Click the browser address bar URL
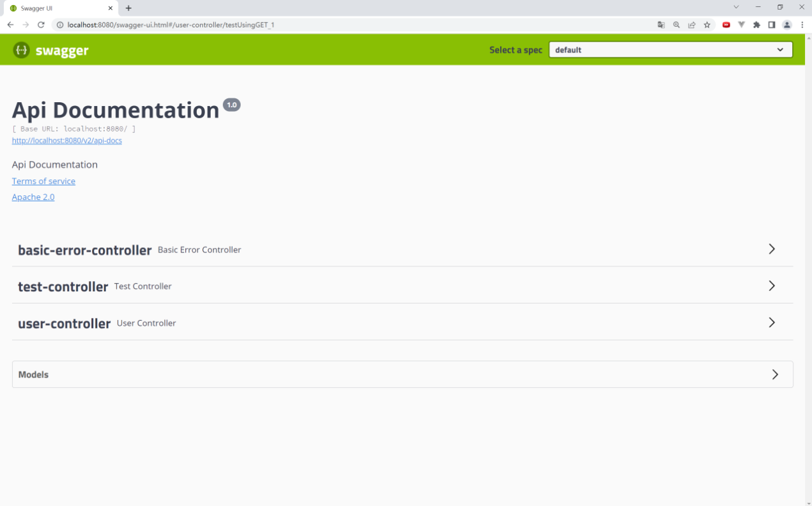 pos(171,25)
